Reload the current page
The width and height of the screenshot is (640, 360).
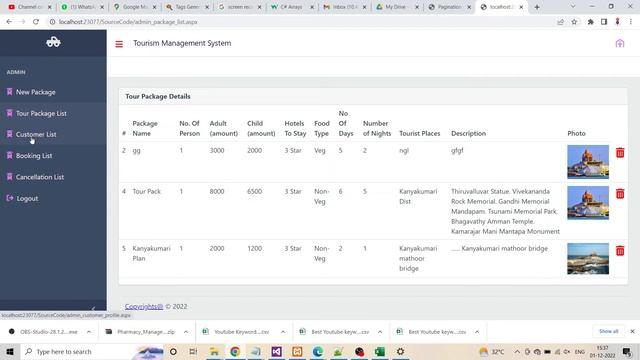(36, 22)
